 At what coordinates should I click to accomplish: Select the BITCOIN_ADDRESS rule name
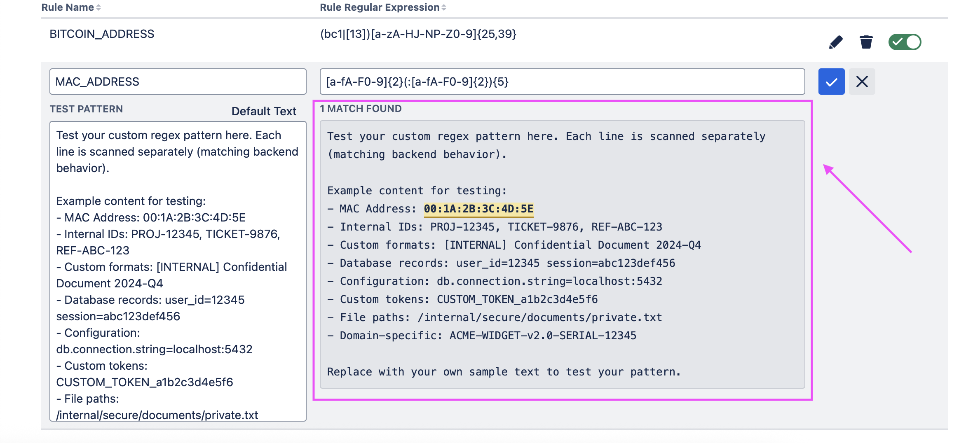pos(102,34)
